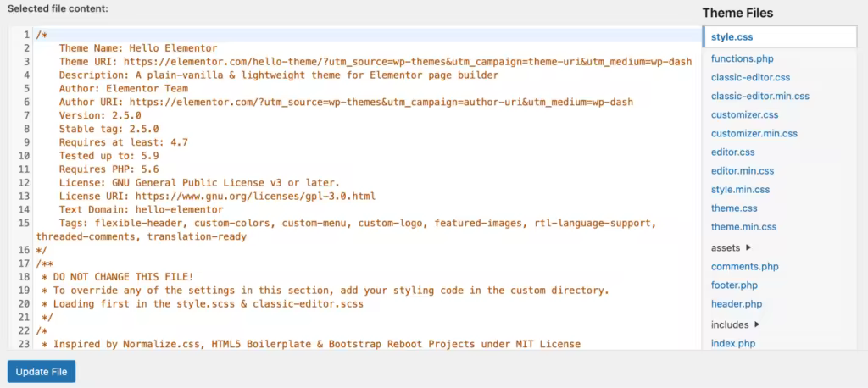Viewport: 868px width, 388px height.
Task: Open index.php theme file
Action: (x=733, y=344)
